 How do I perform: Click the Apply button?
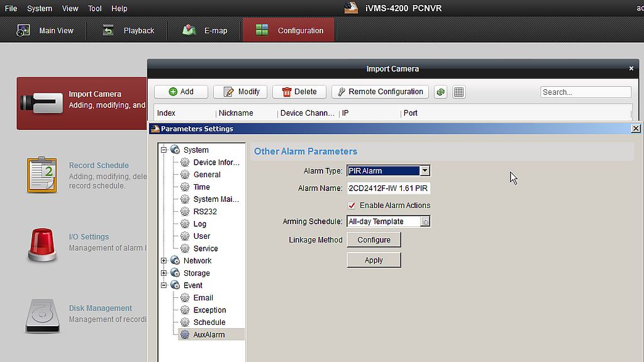click(374, 260)
